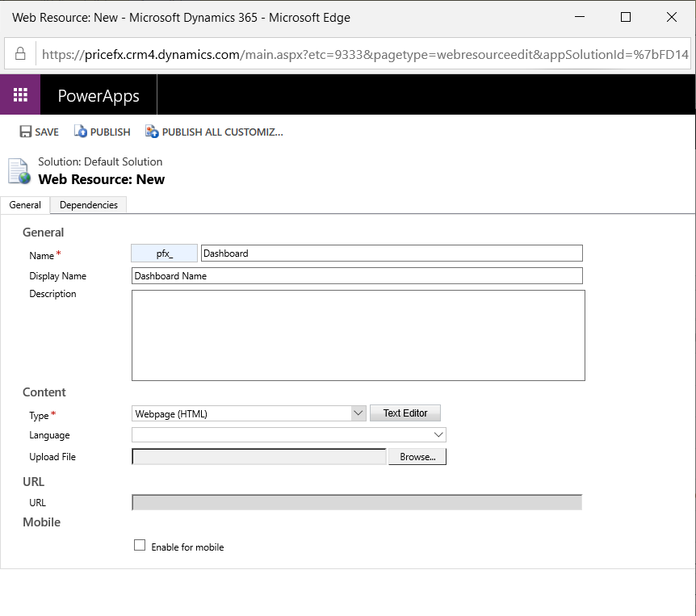Expand the Type dropdown showing Webpage (HTML)
Viewport: 696px width, 616px height.
pos(358,413)
